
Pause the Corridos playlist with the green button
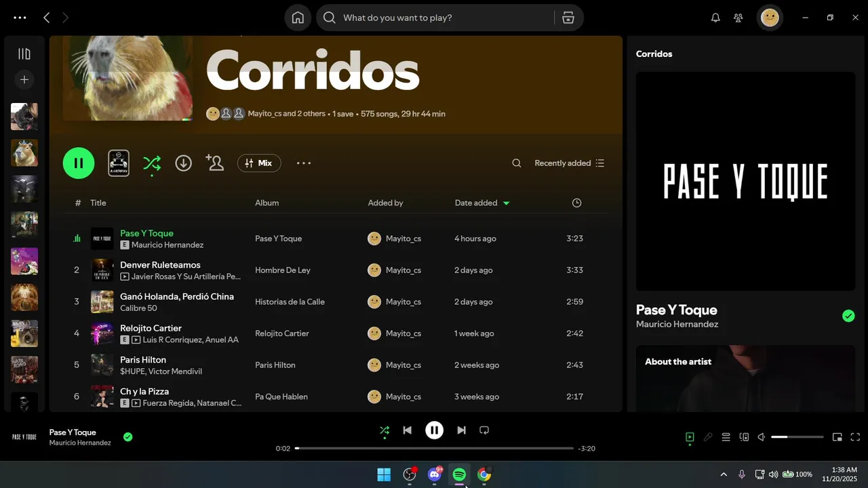click(x=79, y=163)
